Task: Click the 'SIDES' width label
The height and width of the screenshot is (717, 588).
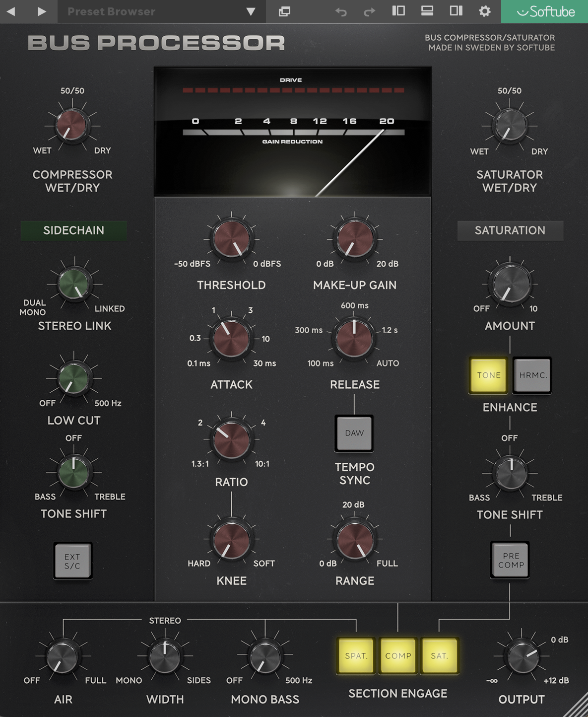Action: (198, 680)
